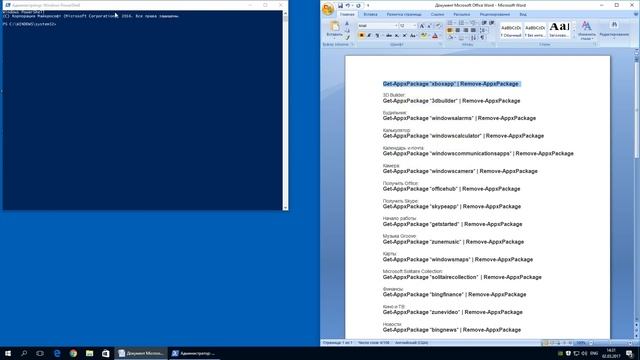Copy selection with the Copy icon
The image size is (640, 360).
pos(347,31)
